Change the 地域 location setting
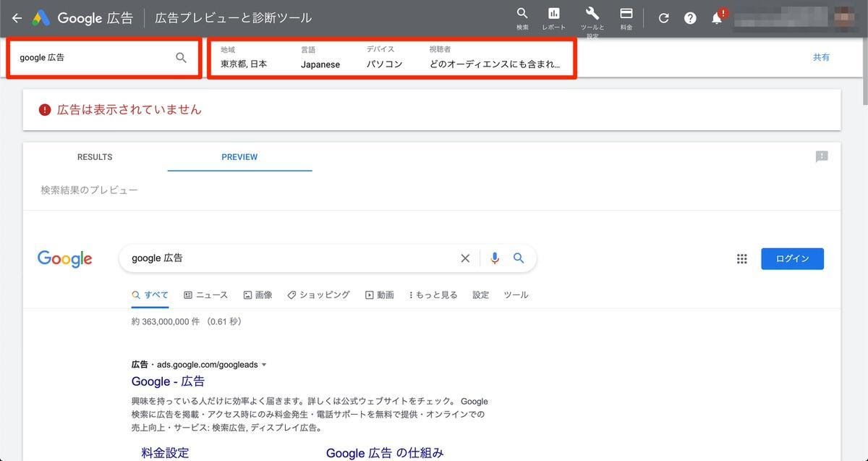The width and height of the screenshot is (868, 461). (244, 57)
